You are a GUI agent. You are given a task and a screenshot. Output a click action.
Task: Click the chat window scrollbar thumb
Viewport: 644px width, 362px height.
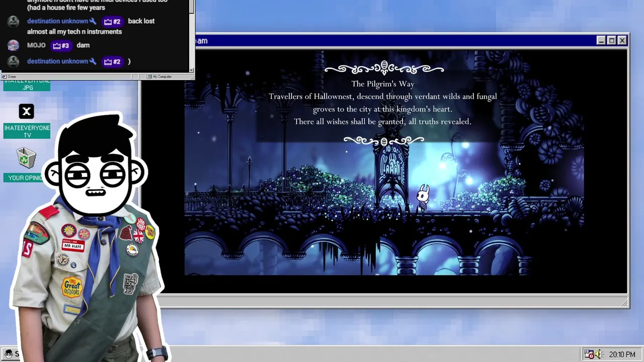(191, 7)
